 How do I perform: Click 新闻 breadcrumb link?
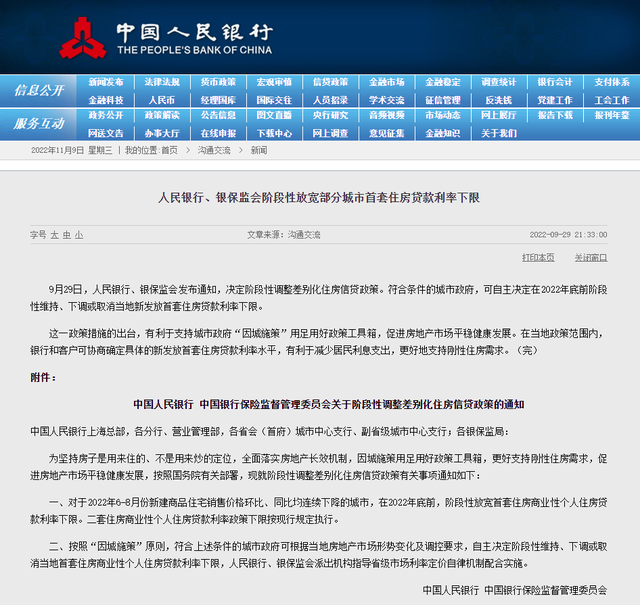tap(259, 150)
